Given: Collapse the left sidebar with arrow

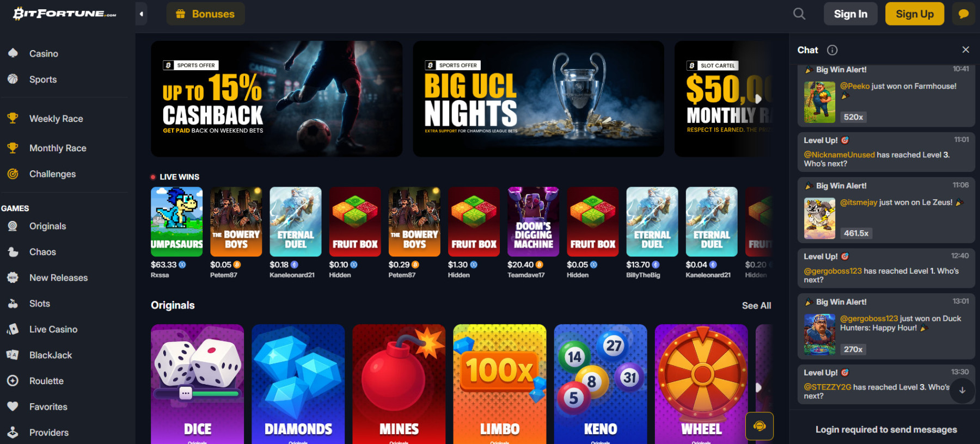Looking at the screenshot, I should point(142,14).
